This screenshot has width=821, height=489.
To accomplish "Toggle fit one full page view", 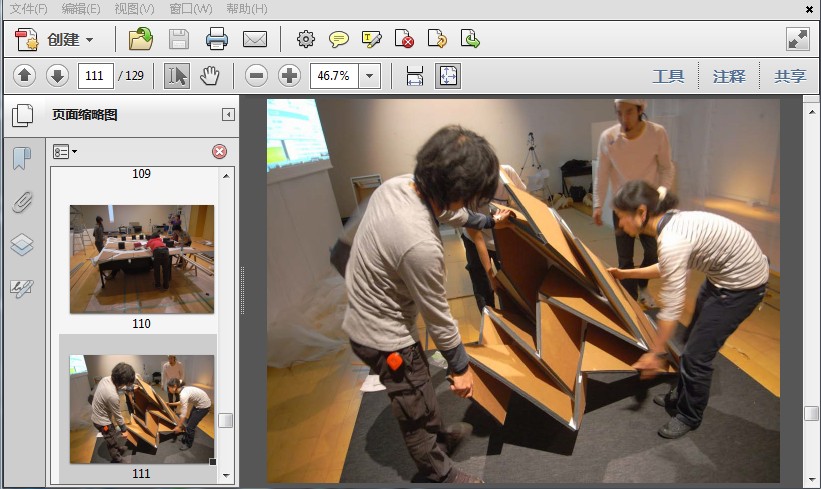I will (448, 76).
